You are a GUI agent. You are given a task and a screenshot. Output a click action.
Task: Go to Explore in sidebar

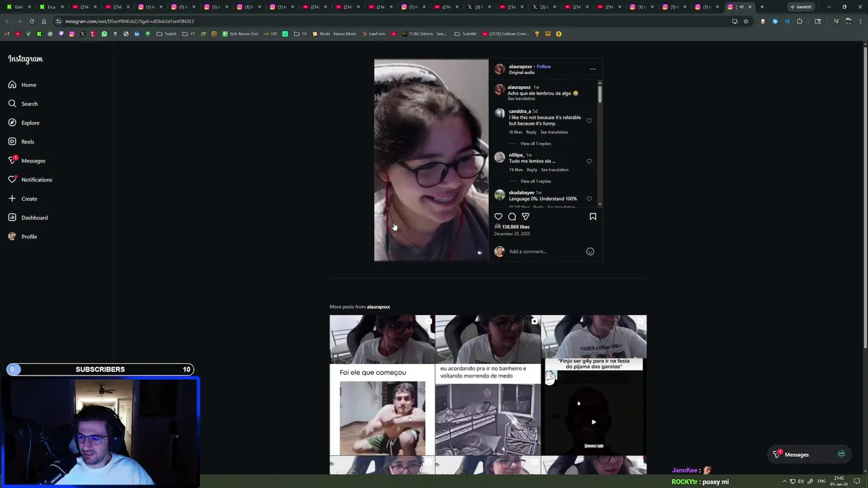coord(24,123)
